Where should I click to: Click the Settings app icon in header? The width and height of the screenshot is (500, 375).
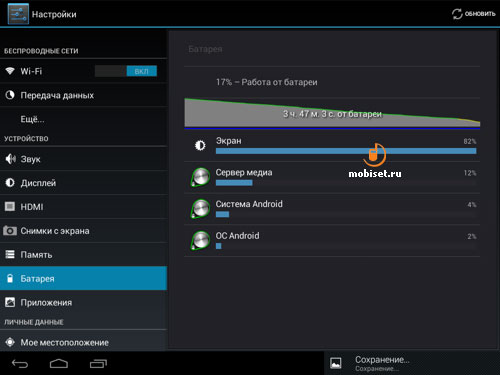point(18,14)
